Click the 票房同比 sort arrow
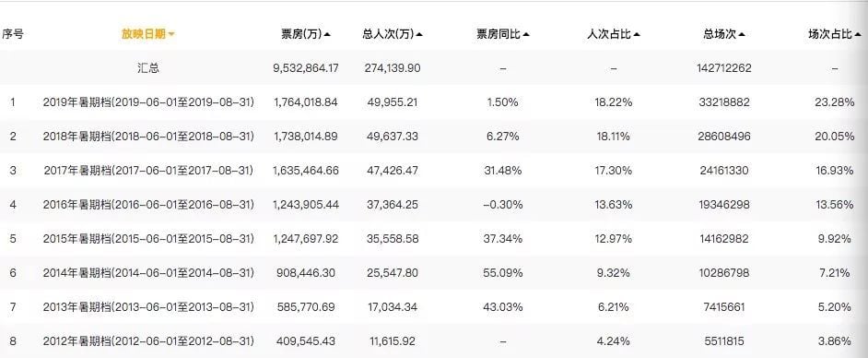 526,34
